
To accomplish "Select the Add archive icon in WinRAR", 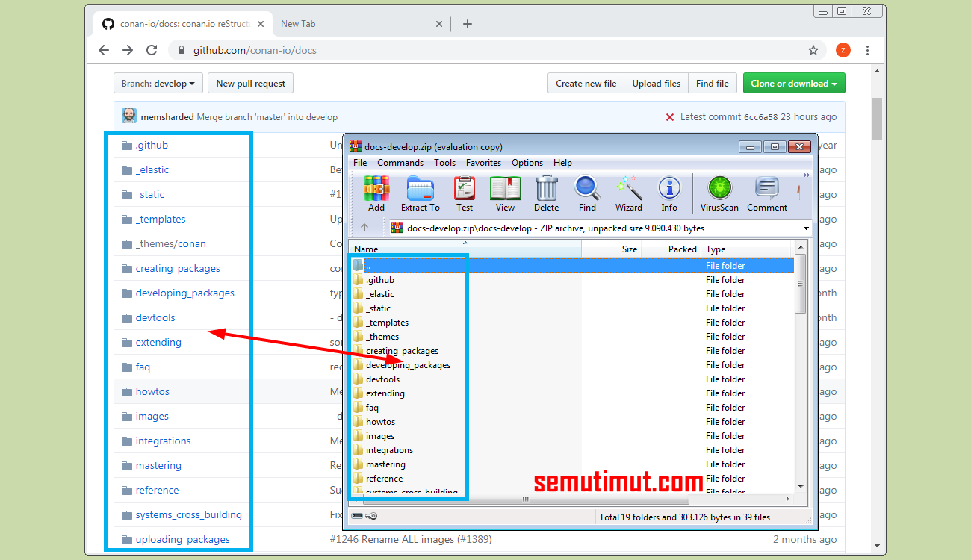I will (376, 193).
